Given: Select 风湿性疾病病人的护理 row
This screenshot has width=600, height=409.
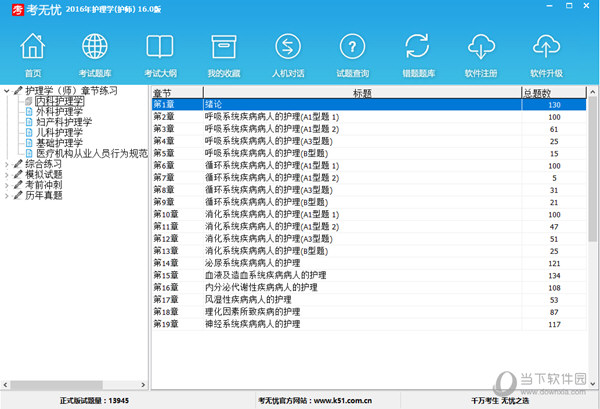Looking at the screenshot, I should [369, 300].
